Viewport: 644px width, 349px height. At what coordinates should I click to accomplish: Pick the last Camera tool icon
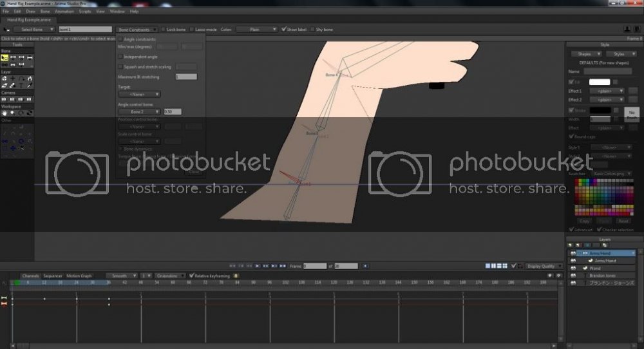[30, 99]
